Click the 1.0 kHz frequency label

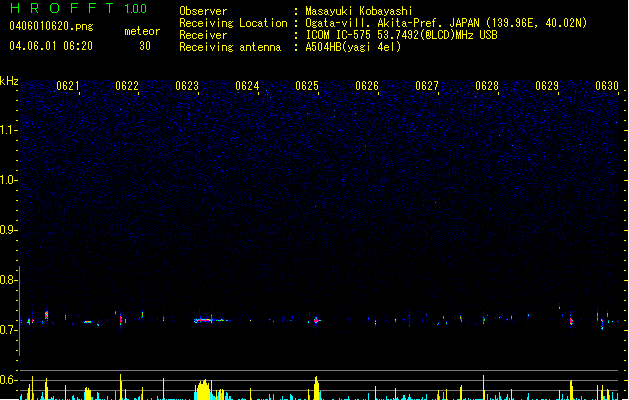[8, 180]
